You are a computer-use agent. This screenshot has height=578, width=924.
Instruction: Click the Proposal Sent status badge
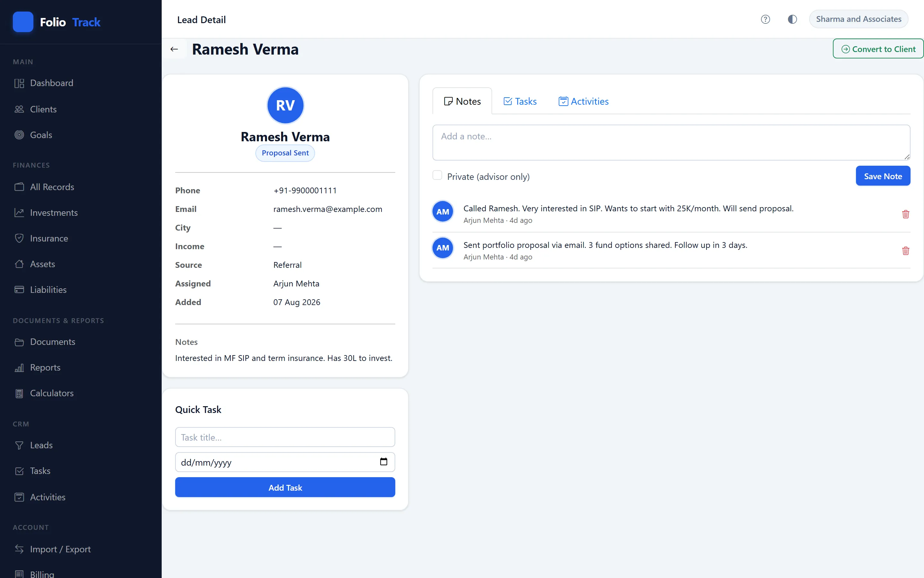tap(285, 153)
